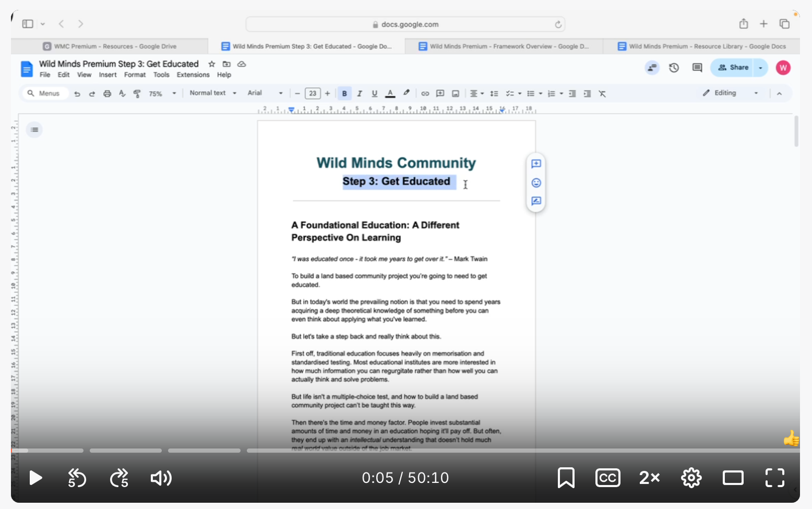Open the Share options arrow
The width and height of the screenshot is (812, 509).
pos(761,68)
